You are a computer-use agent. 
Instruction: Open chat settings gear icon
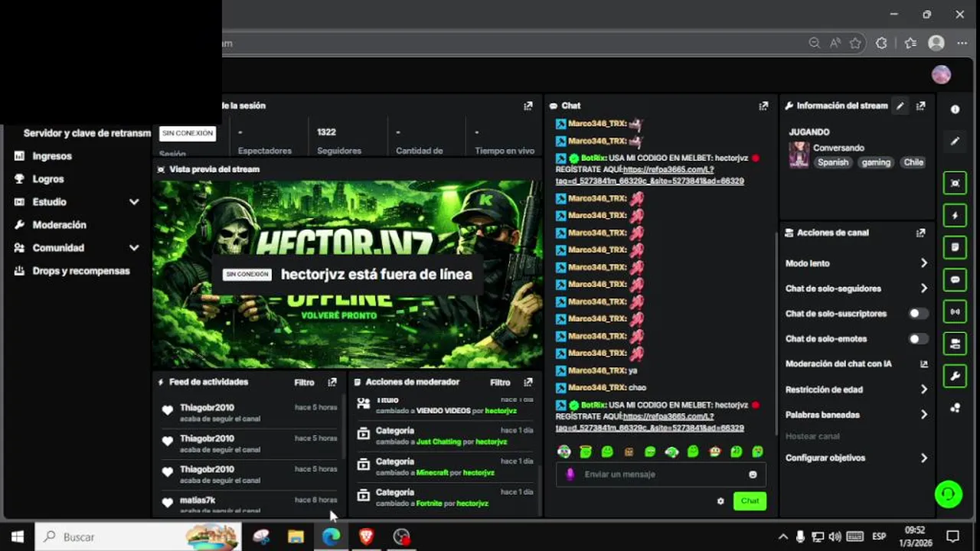720,501
